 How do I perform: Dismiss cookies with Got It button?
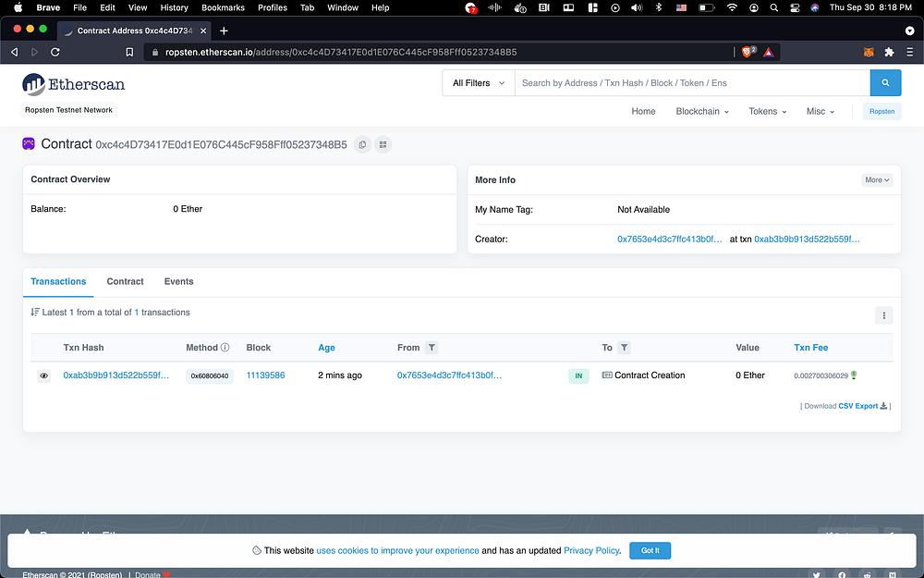[x=650, y=550]
